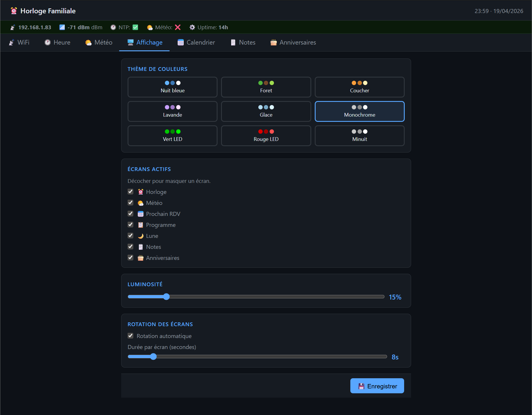The image size is (532, 415).
Task: Hide the Anniversaires screen via its checkbox
Action: [x=130, y=258]
